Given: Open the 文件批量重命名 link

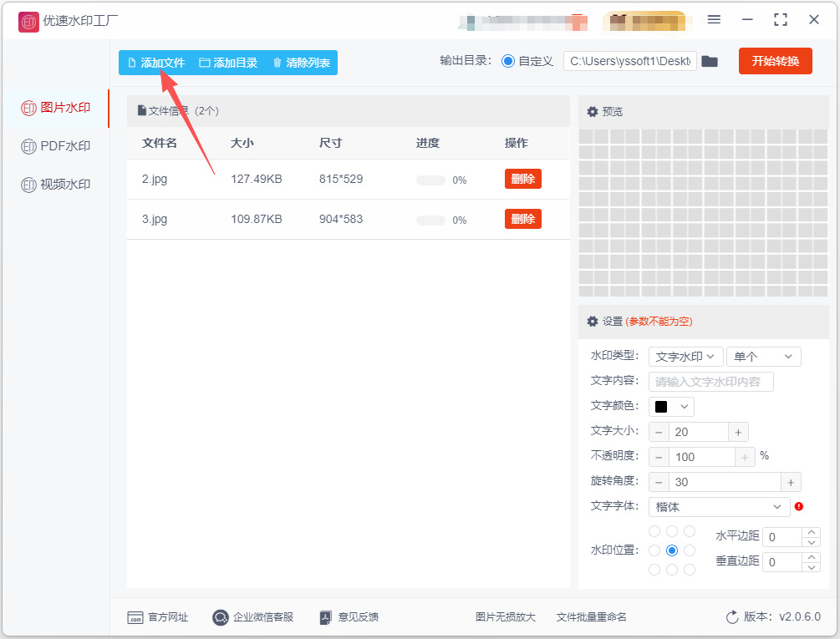Looking at the screenshot, I should [591, 617].
